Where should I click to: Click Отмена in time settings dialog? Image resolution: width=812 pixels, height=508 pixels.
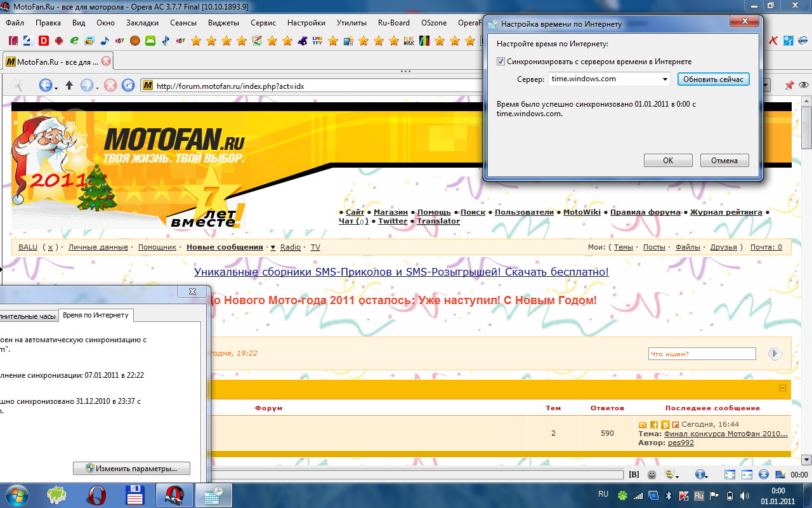tap(724, 161)
